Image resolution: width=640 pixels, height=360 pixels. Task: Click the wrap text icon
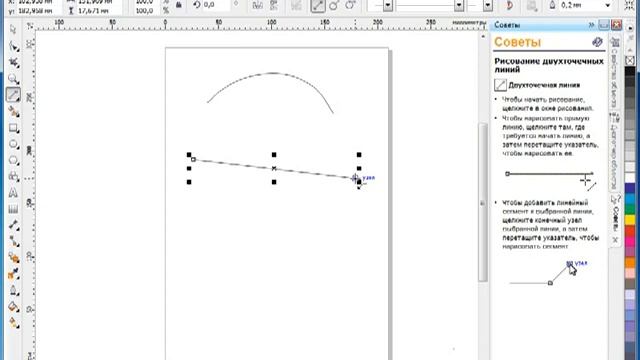[x=531, y=5]
